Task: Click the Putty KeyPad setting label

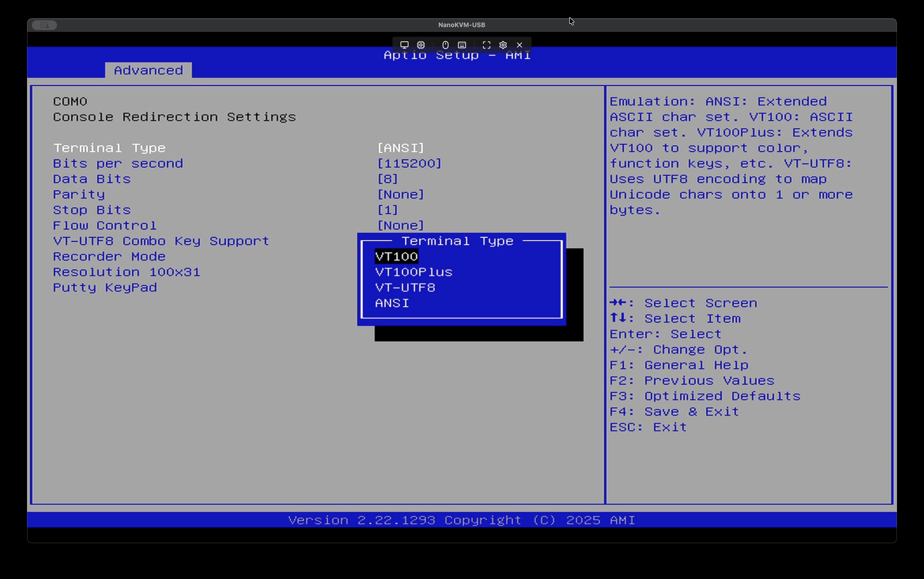Action: point(105,288)
